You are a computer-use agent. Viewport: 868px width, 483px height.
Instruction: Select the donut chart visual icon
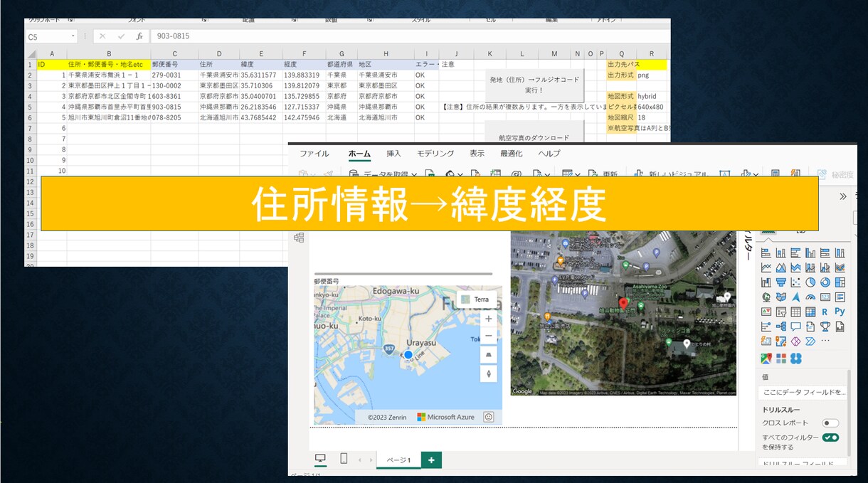(x=825, y=282)
